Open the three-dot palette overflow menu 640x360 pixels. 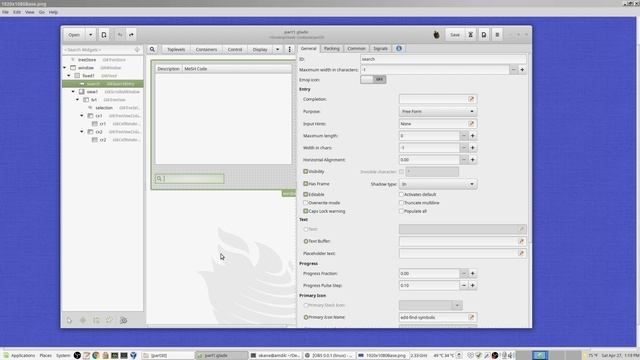289,49
